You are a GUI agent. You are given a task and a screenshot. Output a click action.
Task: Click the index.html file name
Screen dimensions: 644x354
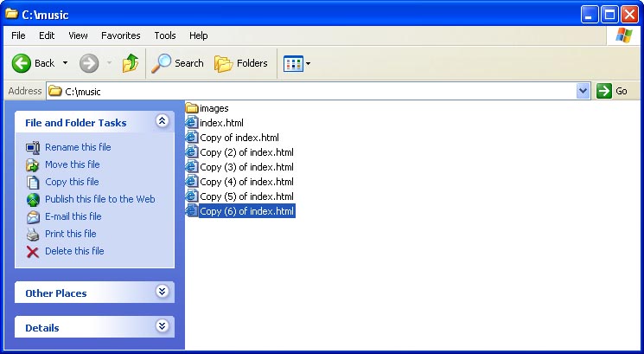coord(221,123)
